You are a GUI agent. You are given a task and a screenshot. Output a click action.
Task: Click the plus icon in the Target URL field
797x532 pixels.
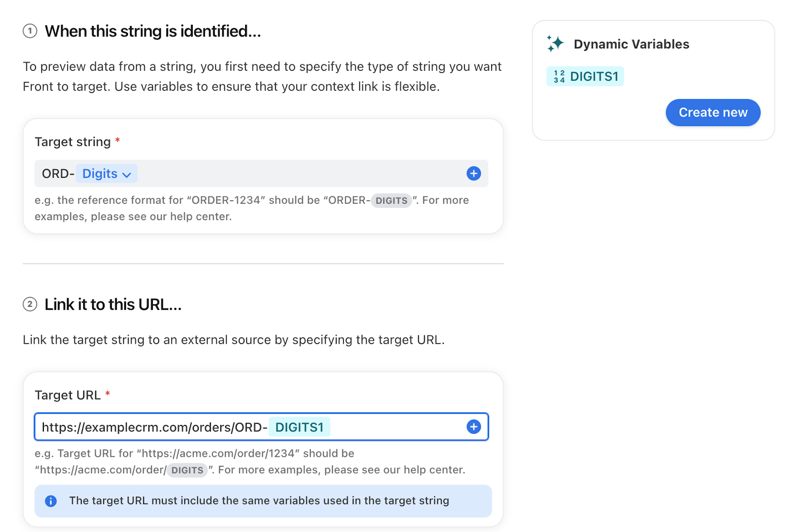click(473, 426)
